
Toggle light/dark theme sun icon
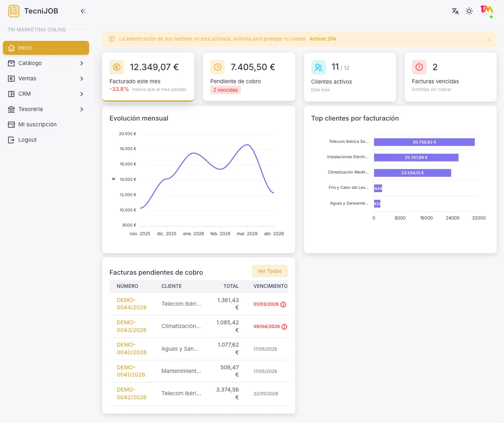469,11
